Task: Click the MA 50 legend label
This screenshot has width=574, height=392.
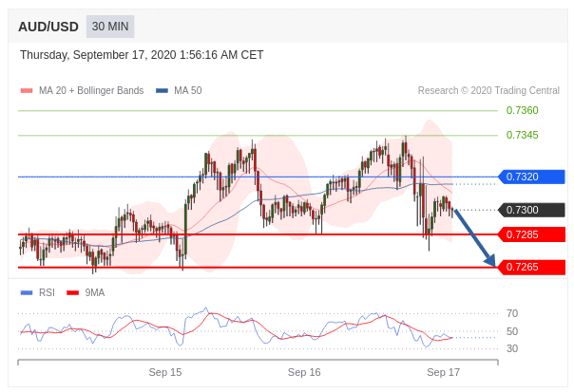Action: click(188, 91)
